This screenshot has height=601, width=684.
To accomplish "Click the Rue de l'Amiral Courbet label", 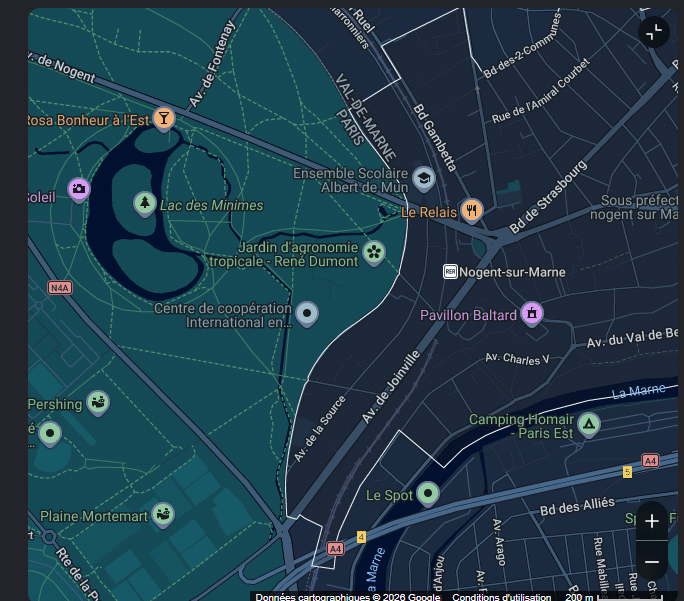I will (x=541, y=91).
